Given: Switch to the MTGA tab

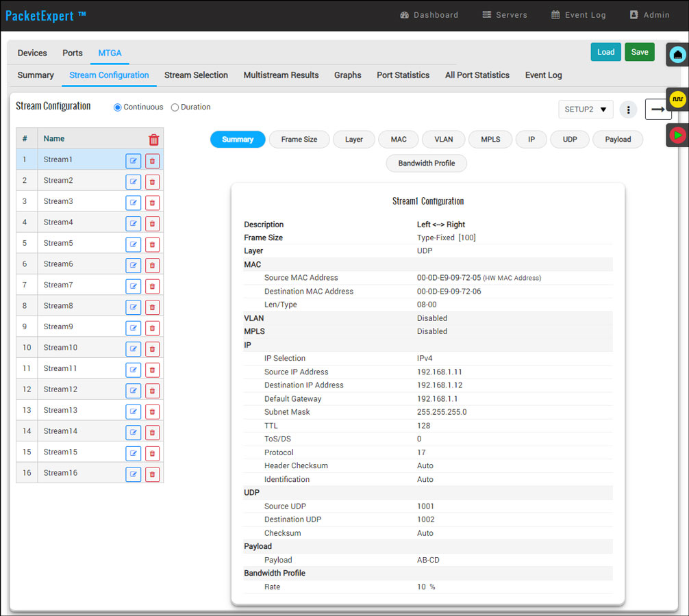Looking at the screenshot, I should (110, 53).
